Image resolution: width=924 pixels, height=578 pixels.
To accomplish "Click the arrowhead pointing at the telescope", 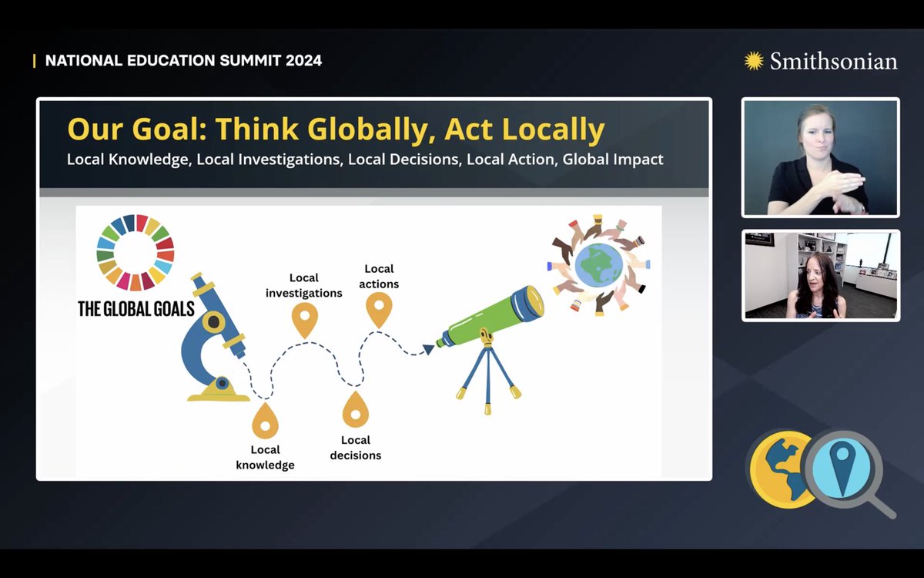I will pyautogui.click(x=428, y=349).
